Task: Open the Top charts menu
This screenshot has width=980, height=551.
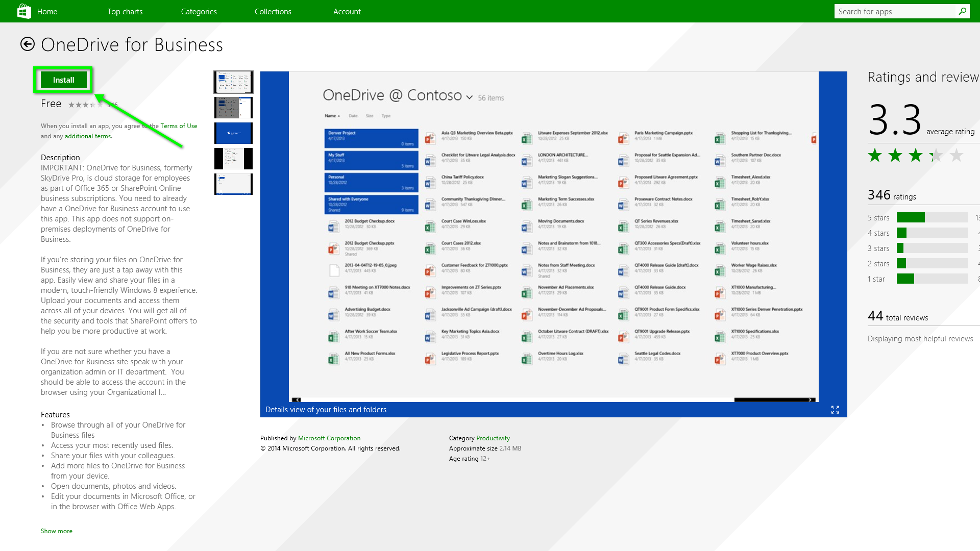Action: coord(125,11)
